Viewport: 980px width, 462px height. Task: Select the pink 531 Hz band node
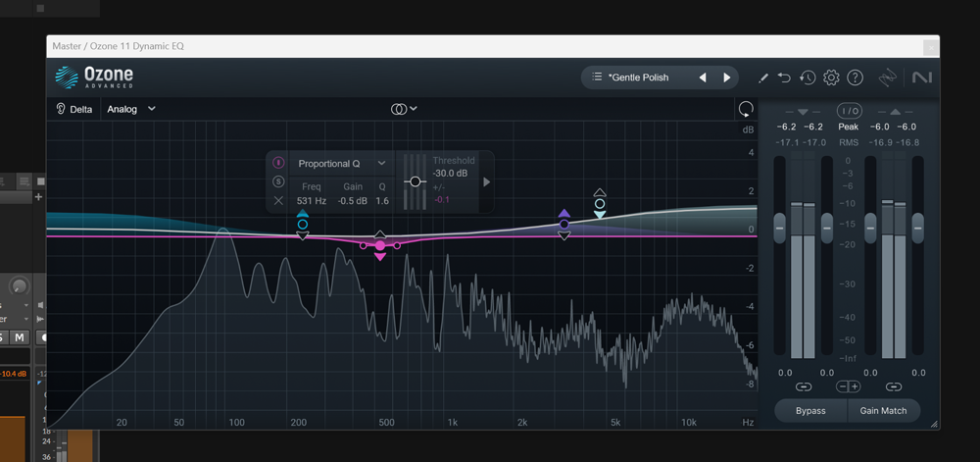380,245
